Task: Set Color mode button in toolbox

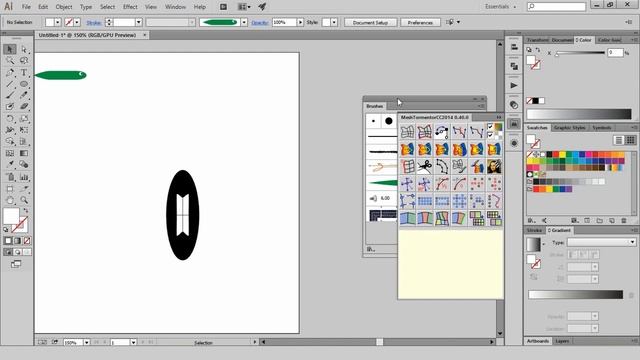Action: (x=8, y=241)
